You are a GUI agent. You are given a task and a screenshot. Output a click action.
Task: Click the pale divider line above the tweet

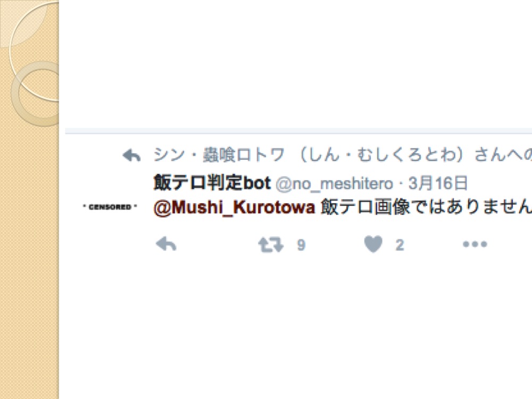click(298, 131)
